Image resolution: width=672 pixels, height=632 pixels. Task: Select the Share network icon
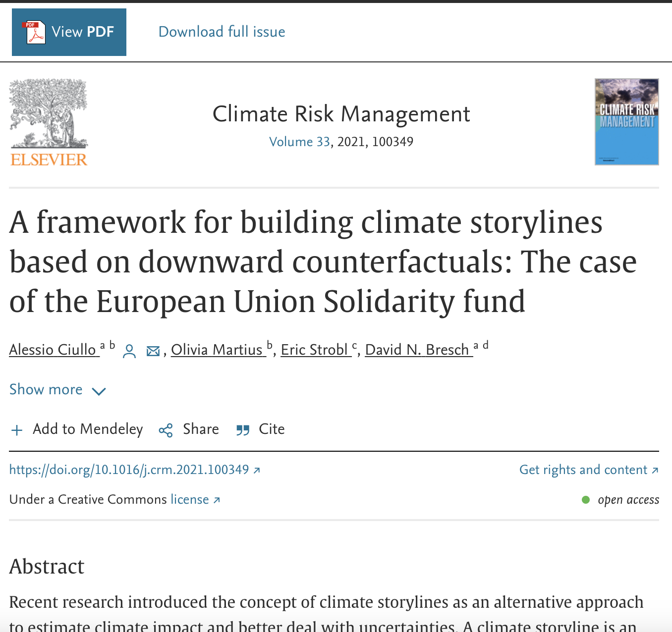click(166, 430)
